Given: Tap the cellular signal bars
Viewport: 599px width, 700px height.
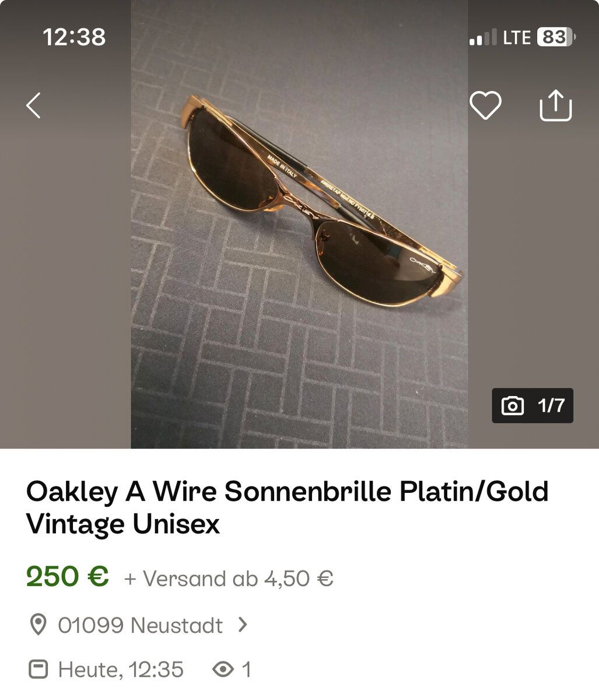Looking at the screenshot, I should [x=483, y=38].
